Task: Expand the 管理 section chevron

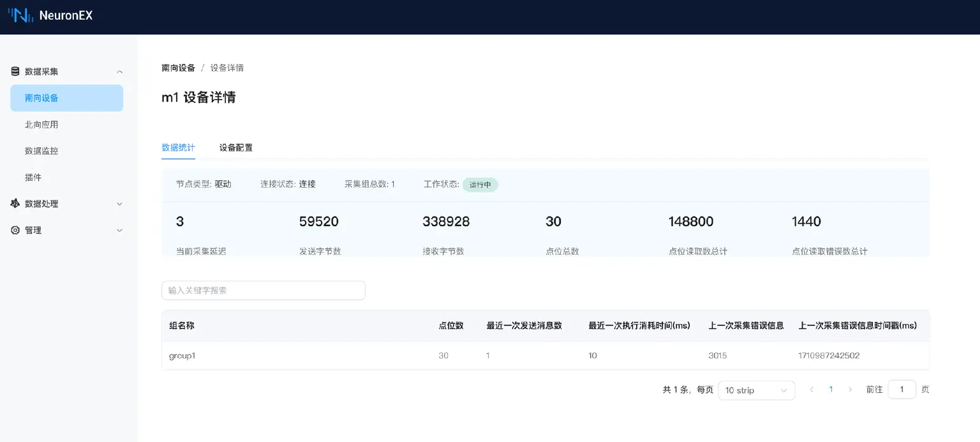Action: (x=119, y=230)
